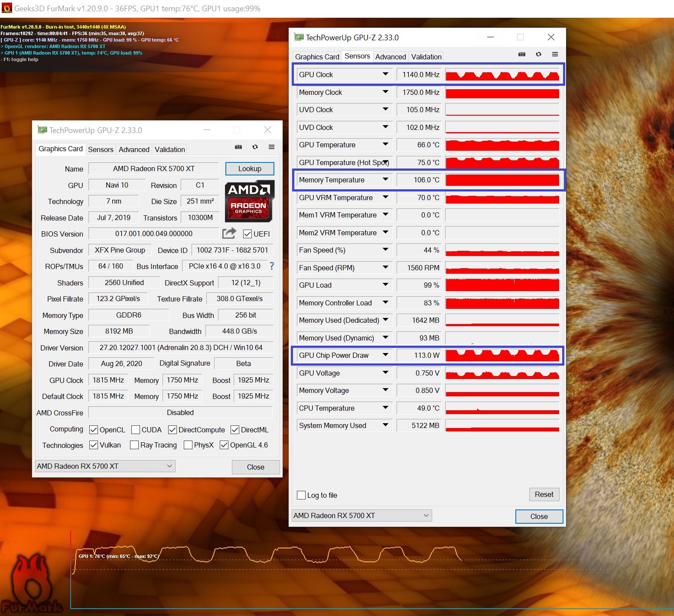Screen dimensions: 674x616
Task: Click FurMark icon in title bar
Action: pyautogui.click(x=7, y=8)
